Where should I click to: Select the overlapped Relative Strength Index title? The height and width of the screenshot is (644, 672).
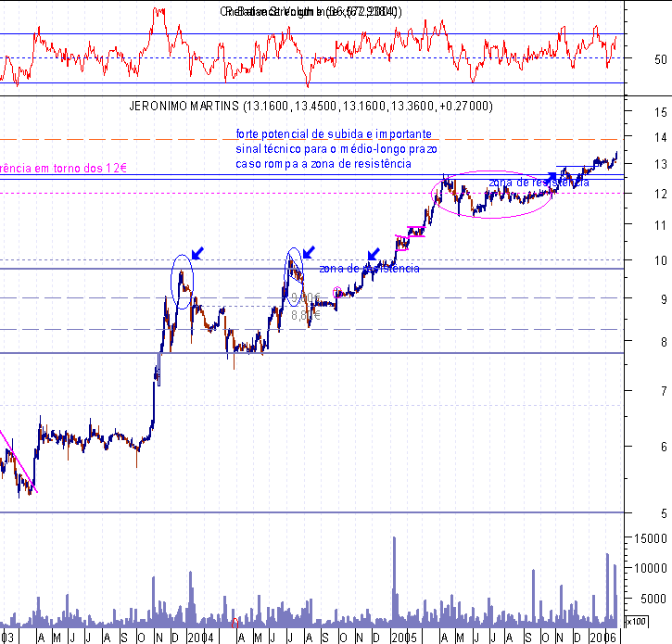tap(311, 11)
